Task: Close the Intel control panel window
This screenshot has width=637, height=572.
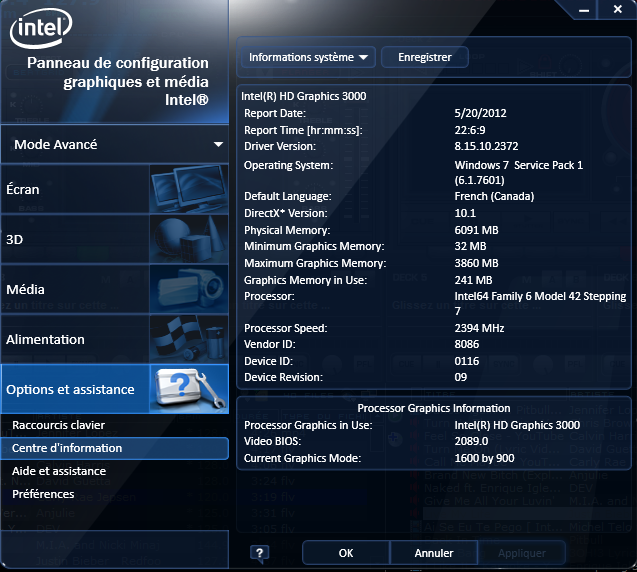Action: (618, 9)
